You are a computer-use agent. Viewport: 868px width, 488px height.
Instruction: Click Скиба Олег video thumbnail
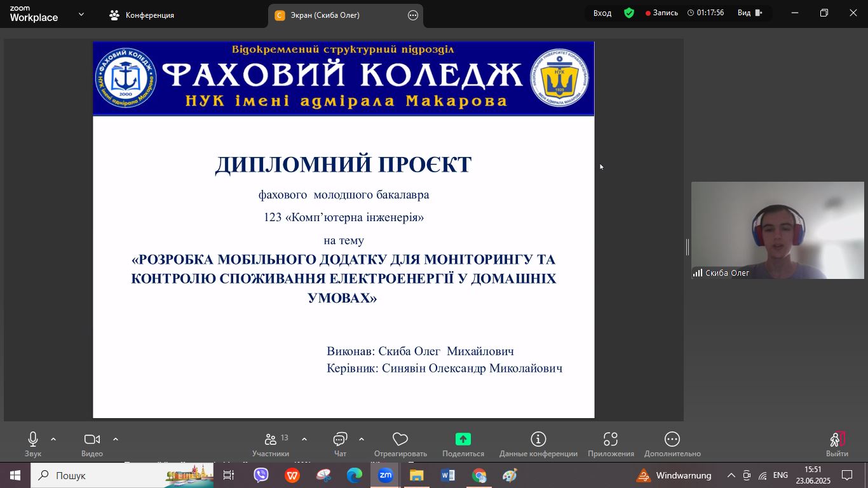coord(777,230)
